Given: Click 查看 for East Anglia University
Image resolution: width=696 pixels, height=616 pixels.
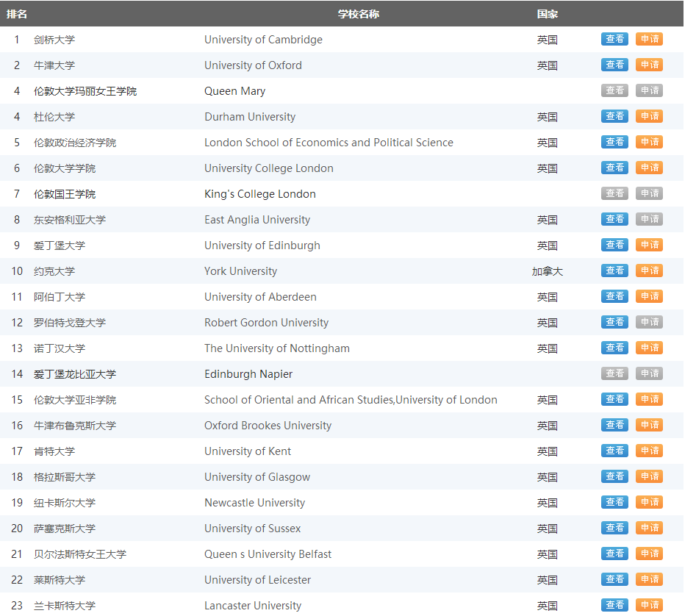Looking at the screenshot, I should [614, 219].
